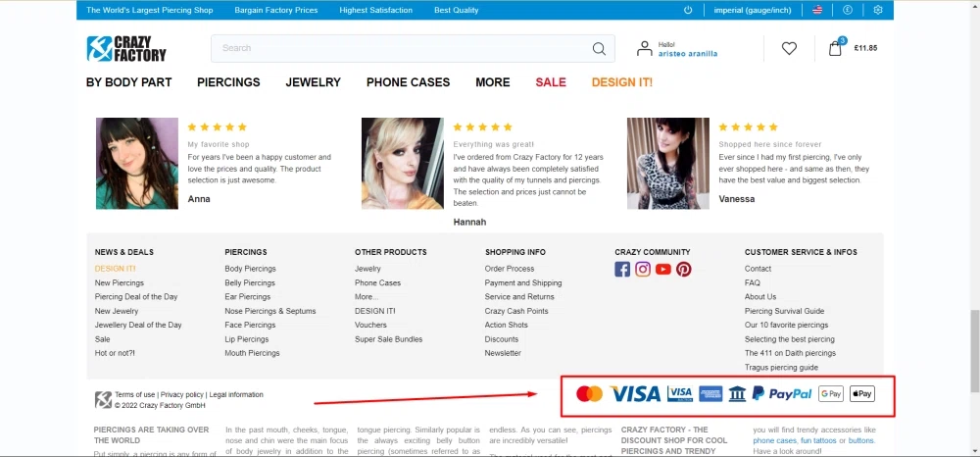Open the US flag country selector
The width and height of the screenshot is (980, 457).
(817, 10)
